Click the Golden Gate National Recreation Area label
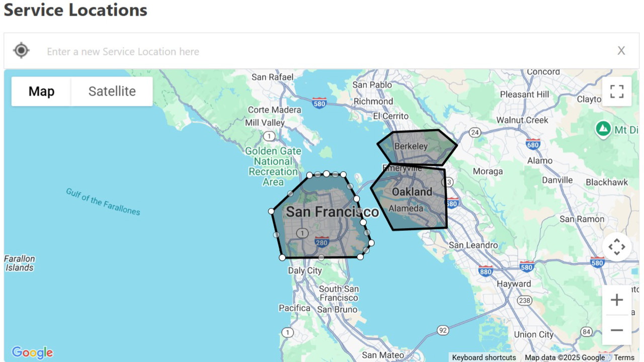The width and height of the screenshot is (644, 362). pyautogui.click(x=273, y=166)
